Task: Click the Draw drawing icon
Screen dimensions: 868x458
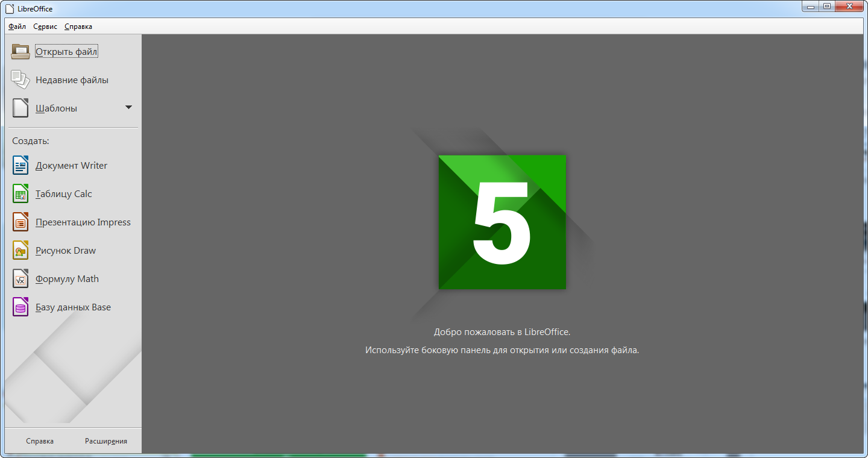Action: tap(20, 250)
